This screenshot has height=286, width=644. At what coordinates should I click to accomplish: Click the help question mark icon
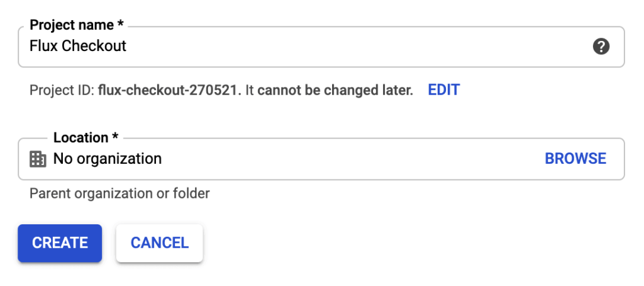[x=601, y=46]
